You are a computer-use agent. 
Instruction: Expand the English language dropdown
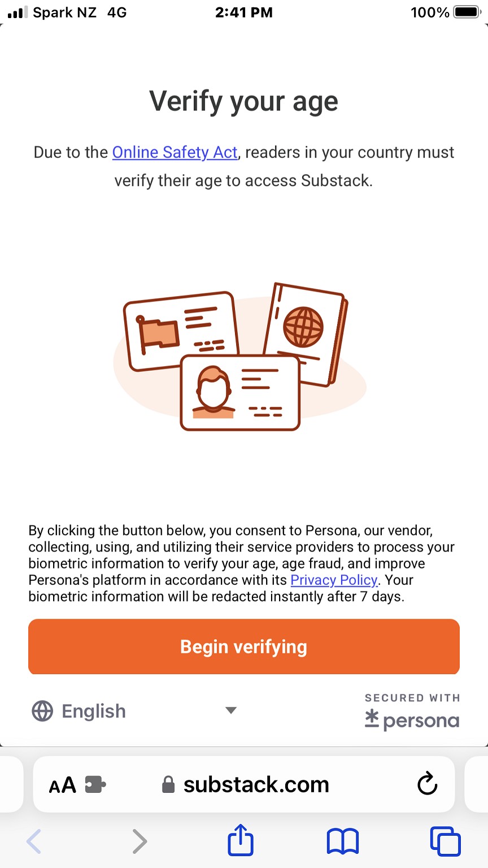click(x=133, y=711)
